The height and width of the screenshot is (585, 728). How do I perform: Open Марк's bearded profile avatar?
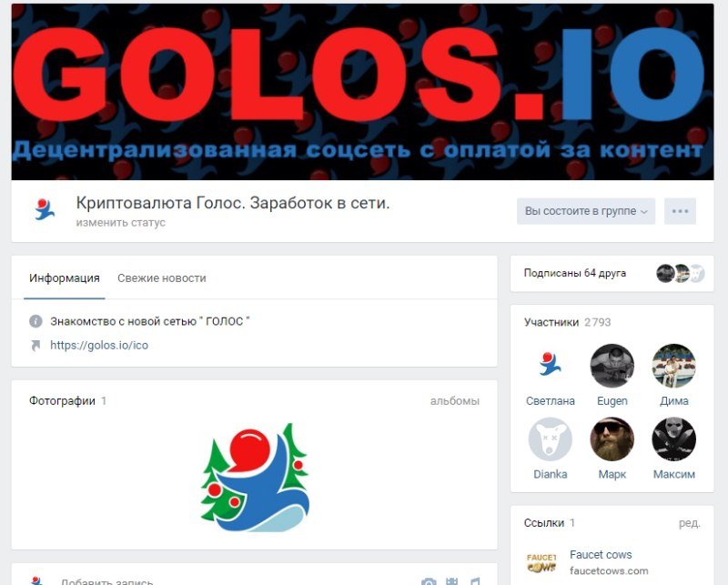[x=612, y=439]
